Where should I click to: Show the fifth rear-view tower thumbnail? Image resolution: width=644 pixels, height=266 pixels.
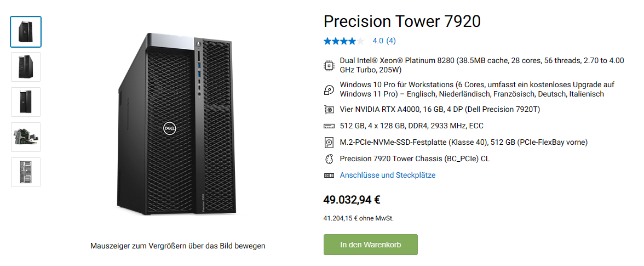point(26,172)
